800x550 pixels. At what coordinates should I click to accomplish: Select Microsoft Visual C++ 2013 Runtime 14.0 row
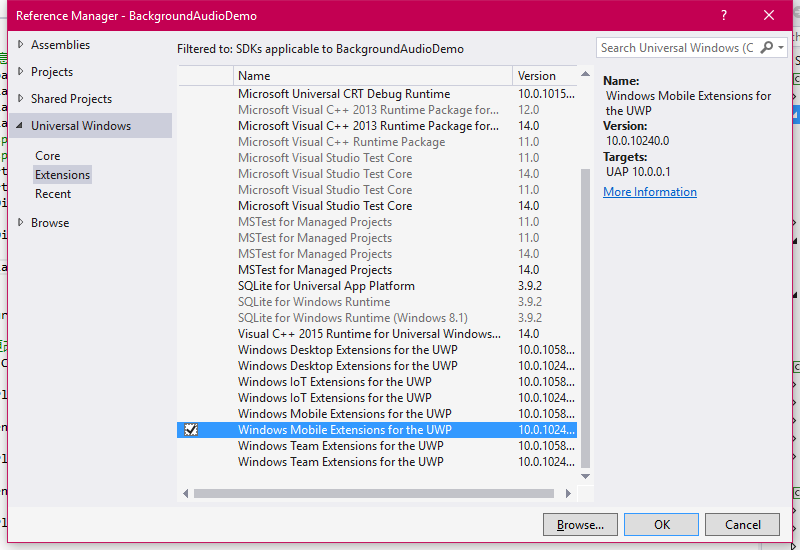click(x=377, y=126)
